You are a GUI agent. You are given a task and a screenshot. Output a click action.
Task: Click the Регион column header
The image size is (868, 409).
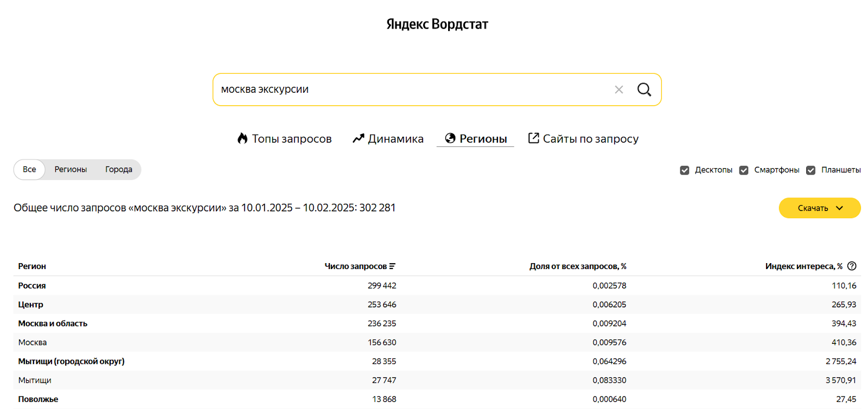coord(32,266)
